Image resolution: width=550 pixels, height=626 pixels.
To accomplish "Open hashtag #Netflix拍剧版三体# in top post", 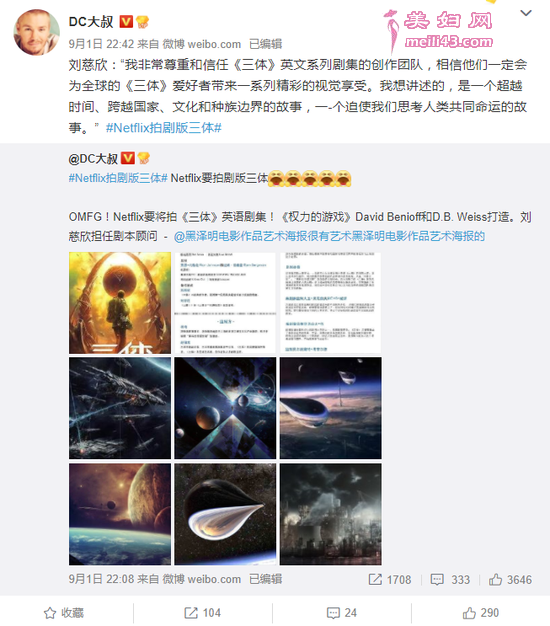I will click(x=164, y=128).
